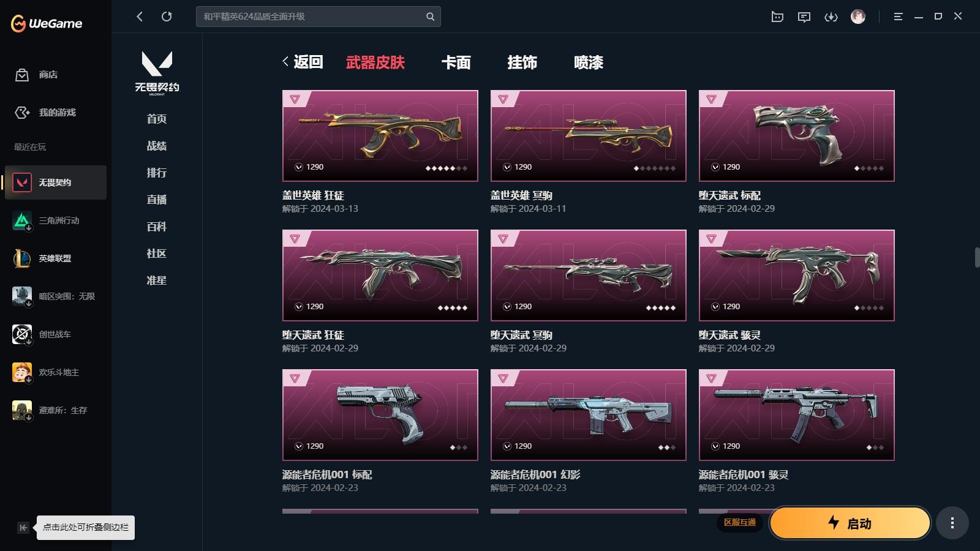This screenshot has width=980, height=551.
Task: Select 英雄联盟 in the recent games list
Action: (x=55, y=258)
